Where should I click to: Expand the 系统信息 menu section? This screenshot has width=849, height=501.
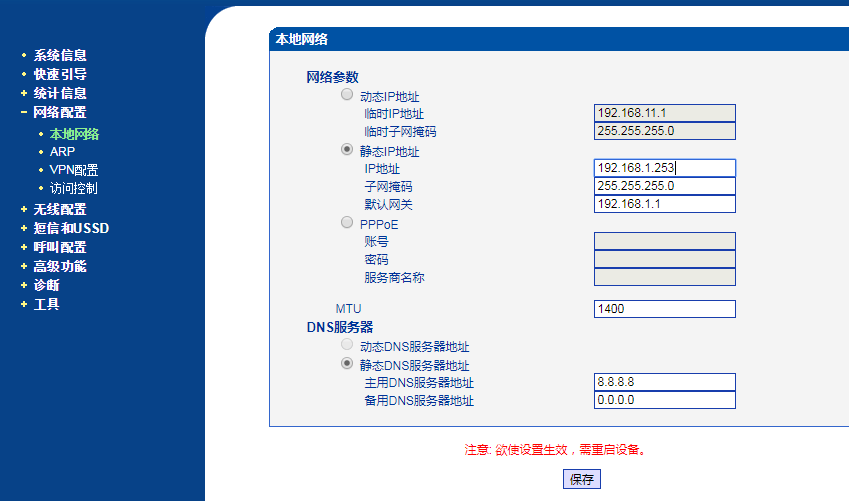(59, 55)
